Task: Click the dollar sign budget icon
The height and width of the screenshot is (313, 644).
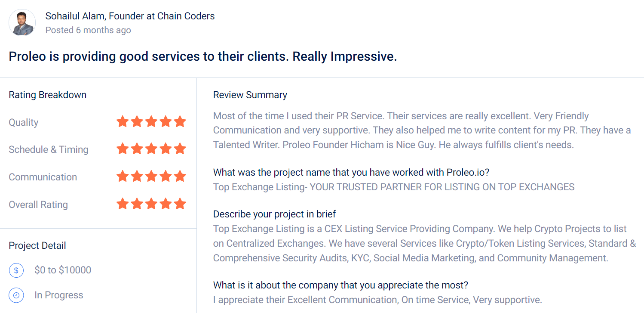Action: (x=16, y=270)
